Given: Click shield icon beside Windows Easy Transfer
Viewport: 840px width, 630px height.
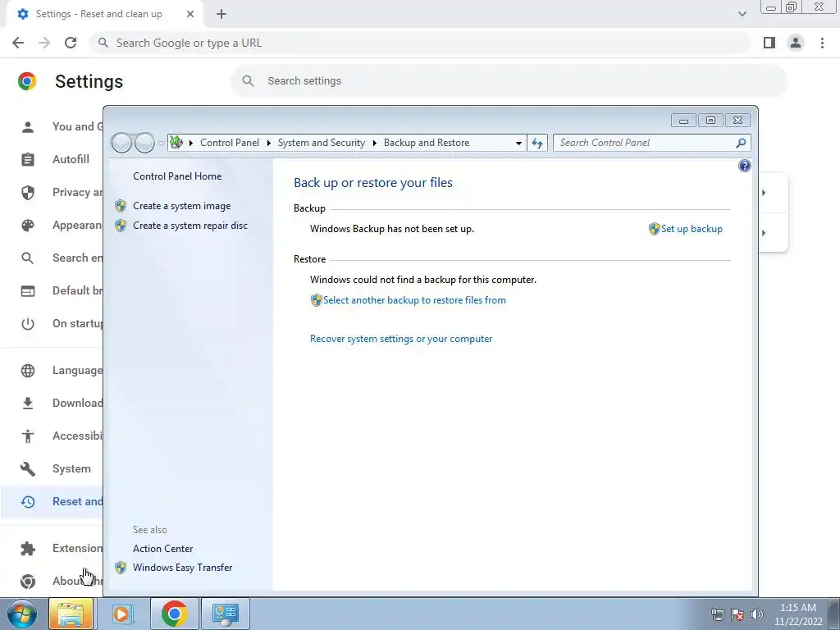Looking at the screenshot, I should pyautogui.click(x=121, y=568).
